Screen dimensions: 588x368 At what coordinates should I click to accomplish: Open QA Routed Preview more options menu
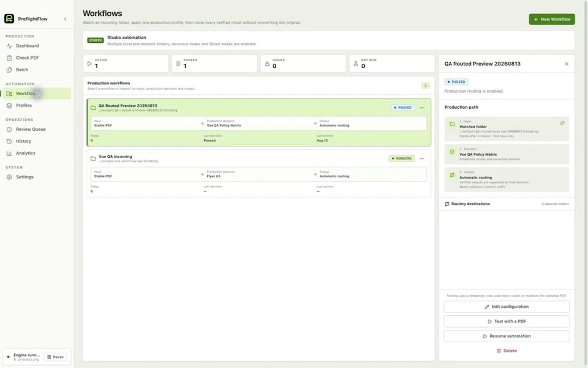pyautogui.click(x=422, y=108)
